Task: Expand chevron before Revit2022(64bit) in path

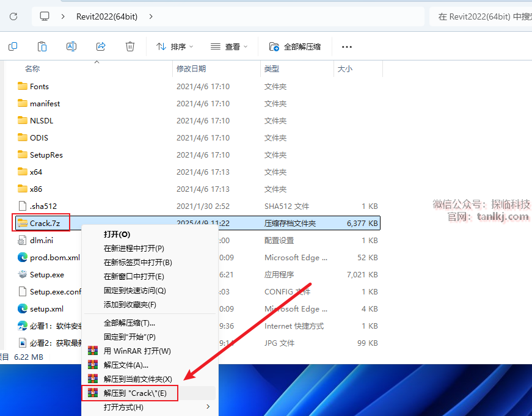Action: [x=63, y=16]
